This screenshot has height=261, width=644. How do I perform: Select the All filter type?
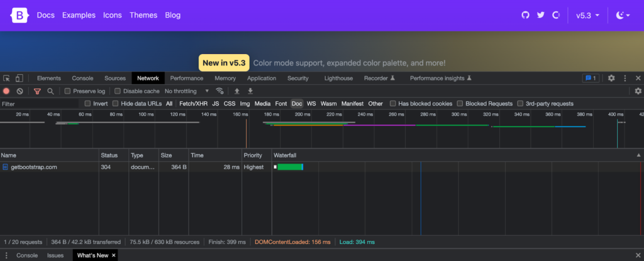point(169,104)
